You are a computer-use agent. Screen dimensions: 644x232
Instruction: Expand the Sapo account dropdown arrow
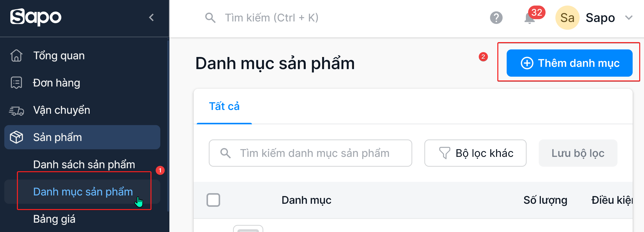(629, 18)
